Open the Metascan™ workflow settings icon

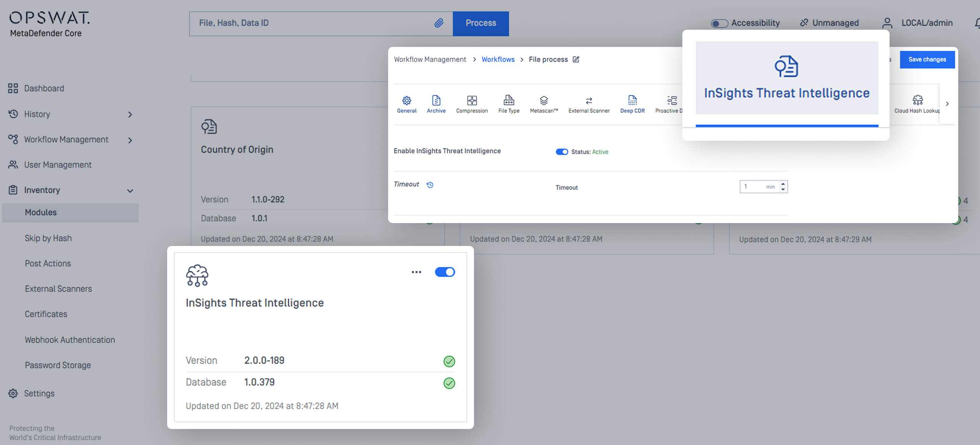pos(543,101)
